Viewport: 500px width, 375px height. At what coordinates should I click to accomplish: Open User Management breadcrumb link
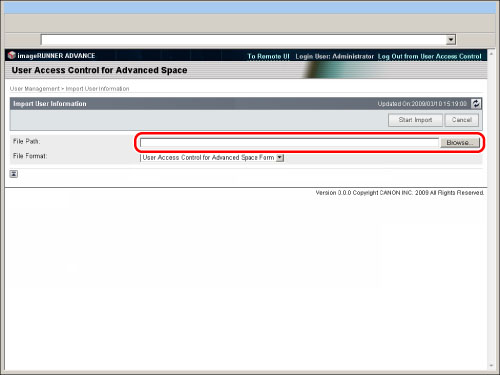[x=35, y=89]
